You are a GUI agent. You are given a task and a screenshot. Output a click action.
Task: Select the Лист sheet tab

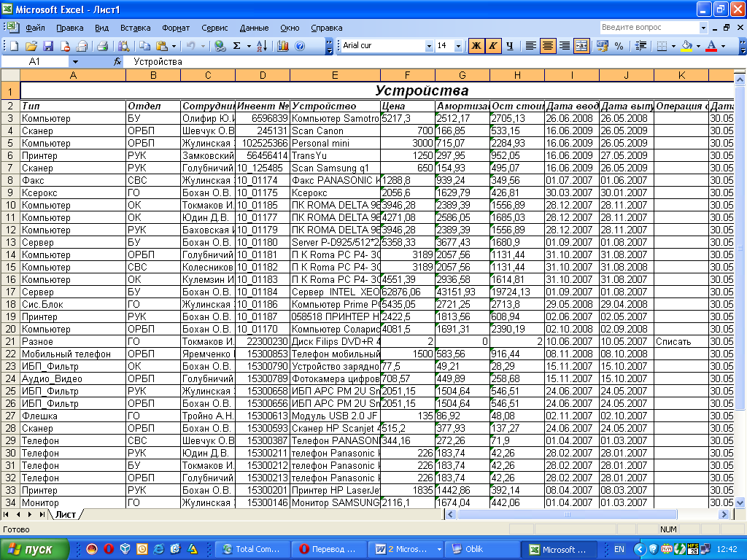[x=66, y=514]
